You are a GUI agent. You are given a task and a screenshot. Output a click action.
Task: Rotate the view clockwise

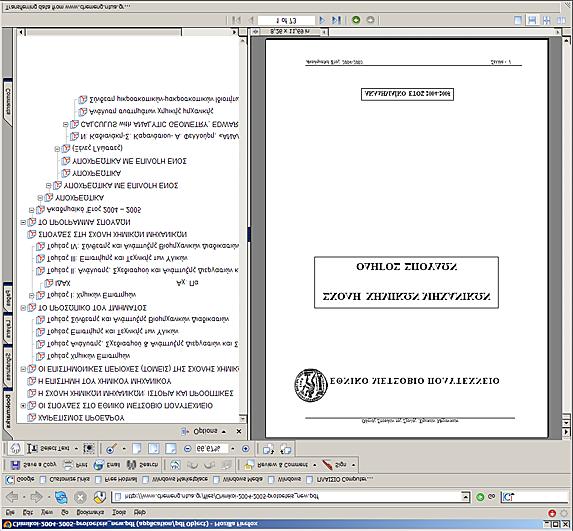point(269,448)
